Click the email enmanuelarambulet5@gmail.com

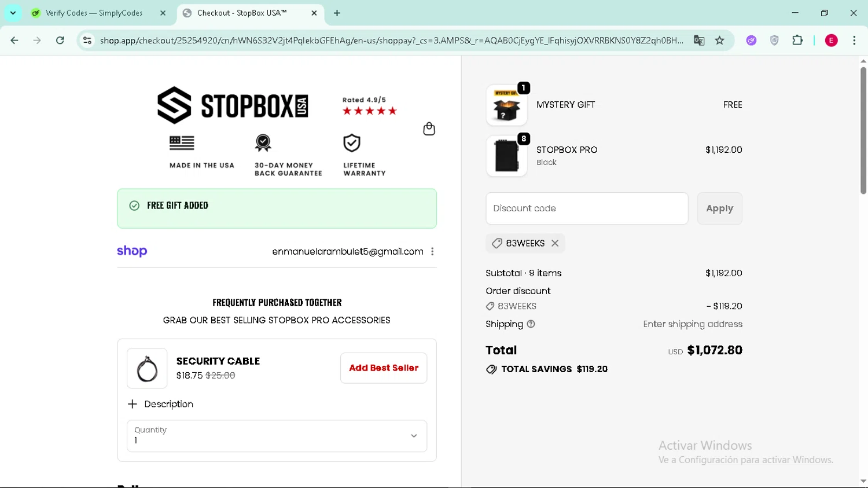coord(348,252)
